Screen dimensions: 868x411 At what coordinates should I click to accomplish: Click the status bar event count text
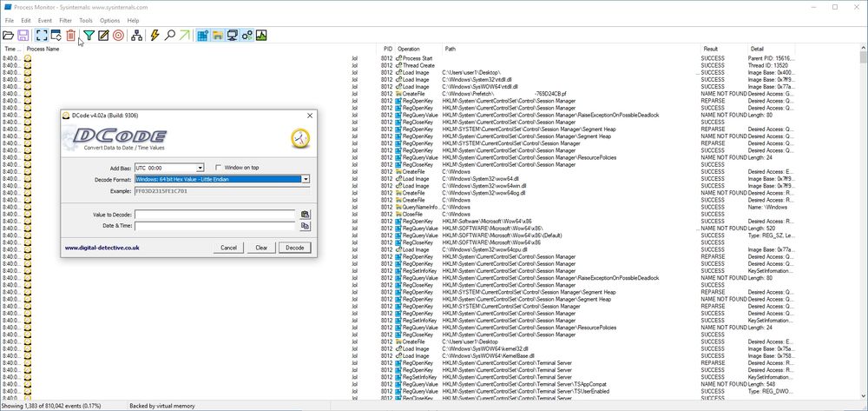click(x=50, y=406)
